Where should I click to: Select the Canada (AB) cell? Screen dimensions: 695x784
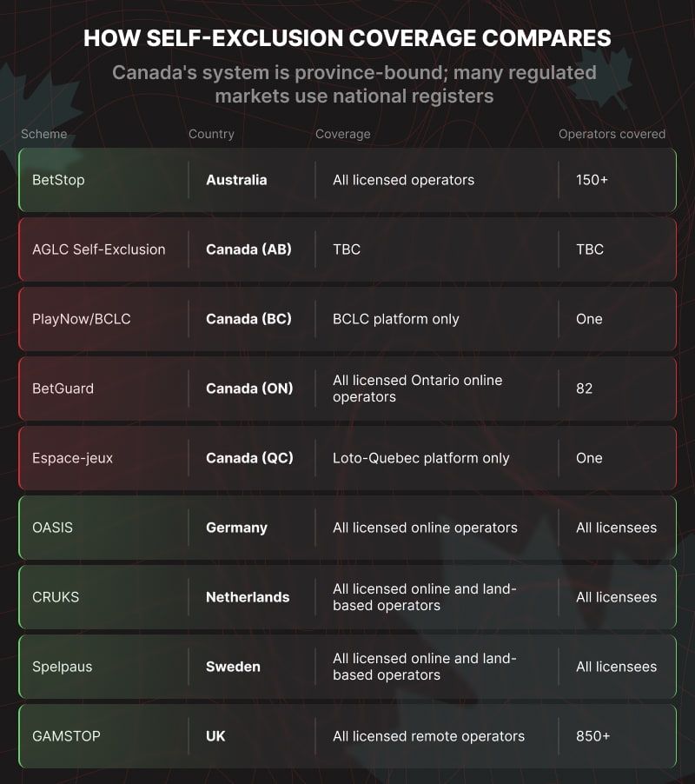tap(248, 249)
